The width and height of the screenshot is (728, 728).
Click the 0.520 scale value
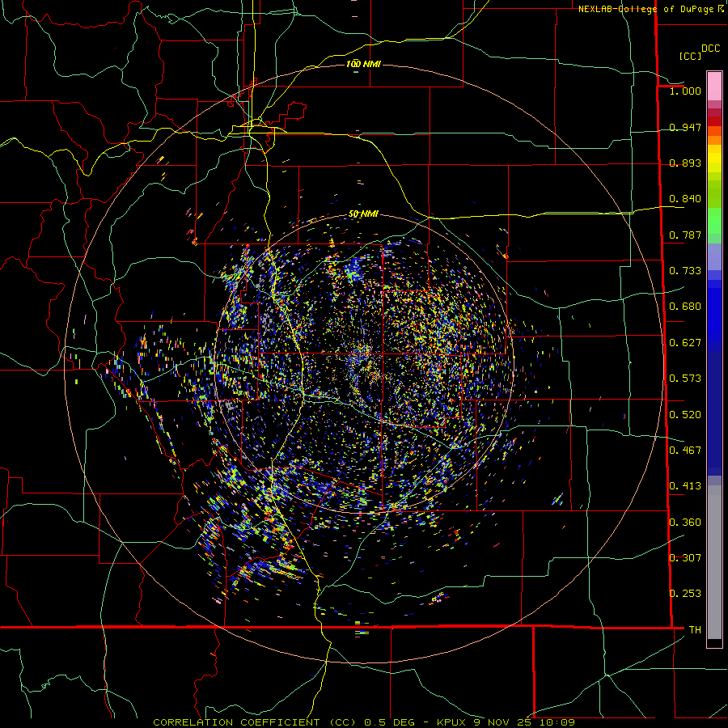pos(685,415)
